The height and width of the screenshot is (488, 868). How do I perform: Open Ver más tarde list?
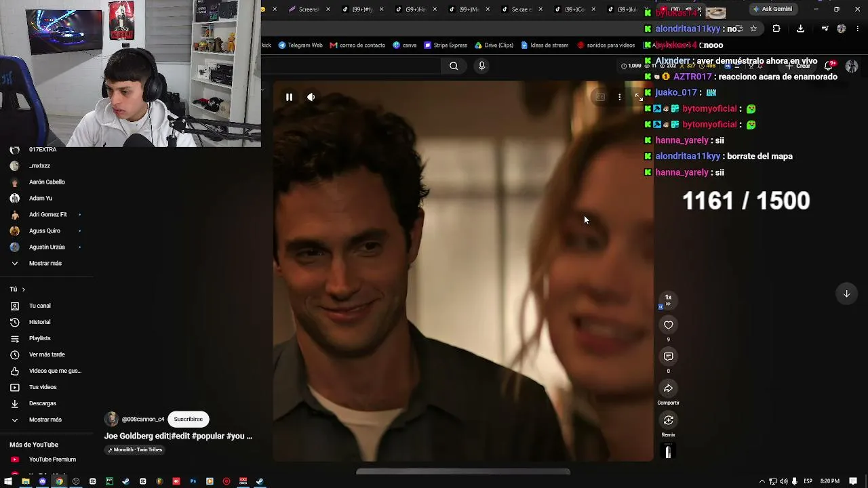tap(45, 354)
